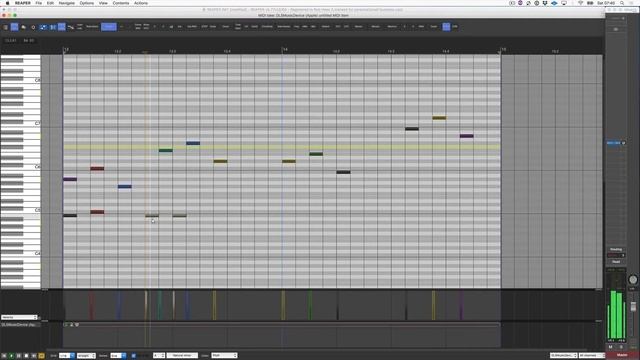
Task: Click the C4 piano key
Action: [x=20, y=253]
